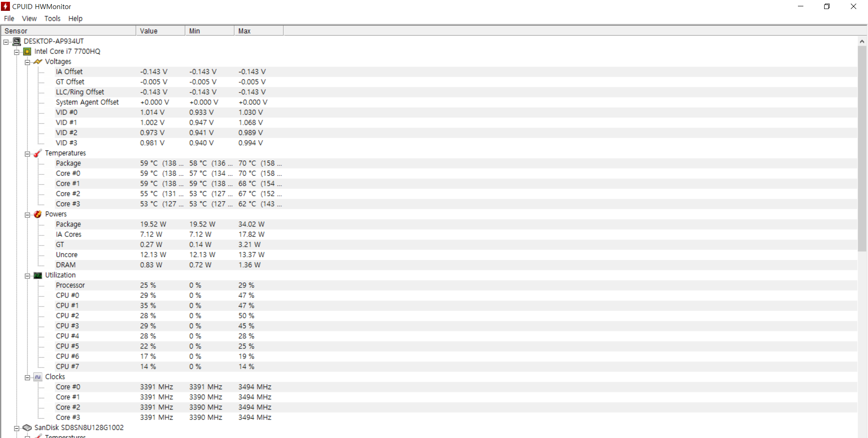Select the System Agent Offset row
The width and height of the screenshot is (868, 438).
(x=456, y=102)
